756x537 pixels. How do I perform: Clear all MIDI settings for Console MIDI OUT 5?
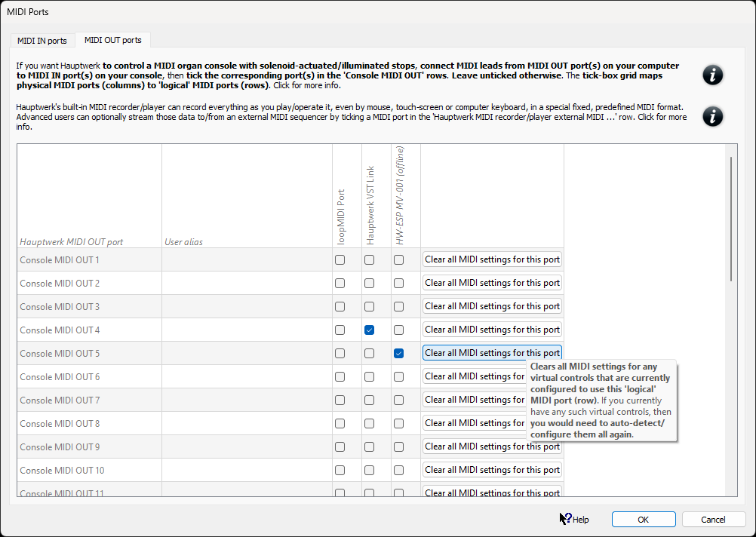(x=492, y=353)
